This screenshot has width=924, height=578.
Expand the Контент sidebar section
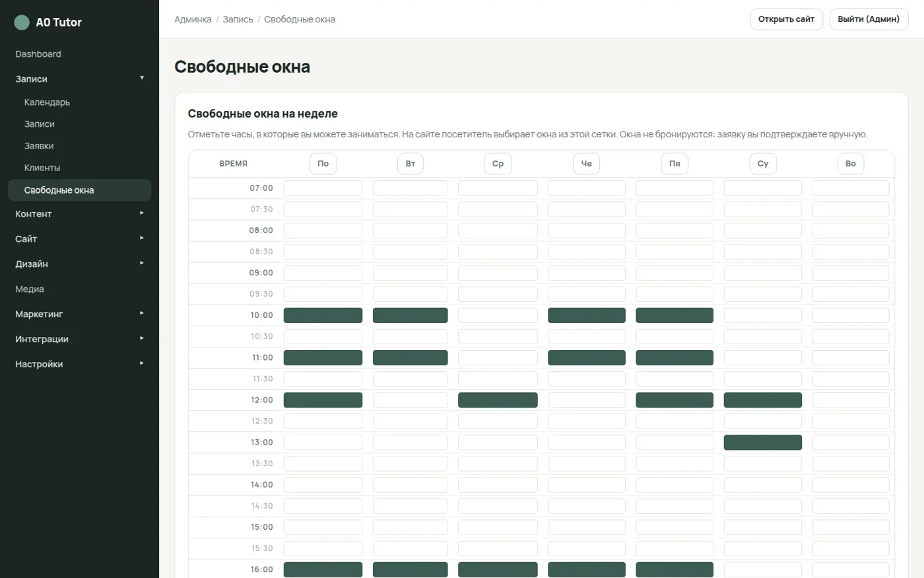[x=79, y=214]
